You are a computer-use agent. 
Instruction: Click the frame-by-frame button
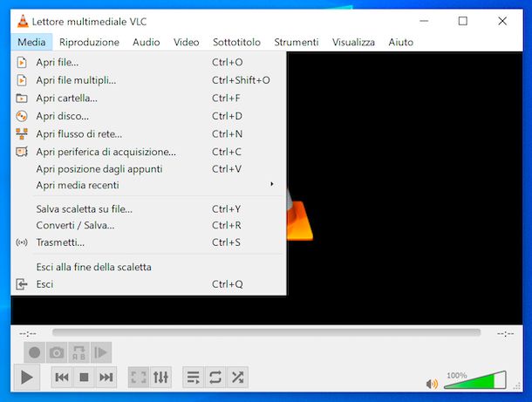pyautogui.click(x=101, y=352)
